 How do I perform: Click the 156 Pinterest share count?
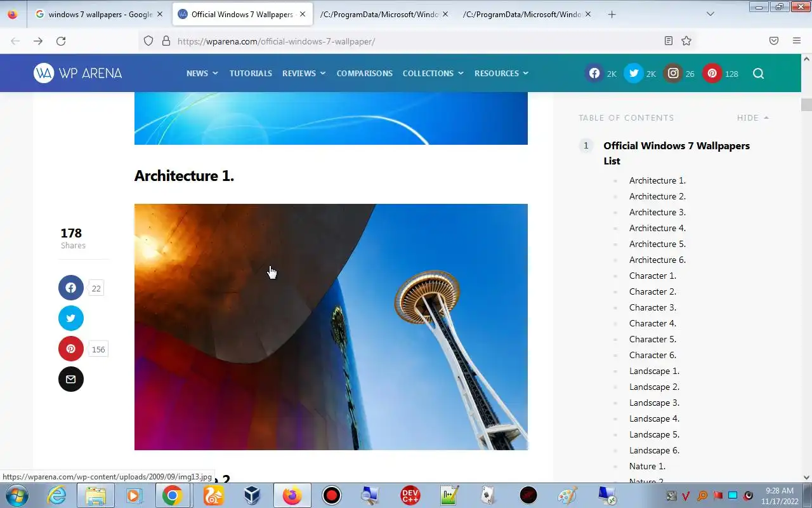(98, 349)
